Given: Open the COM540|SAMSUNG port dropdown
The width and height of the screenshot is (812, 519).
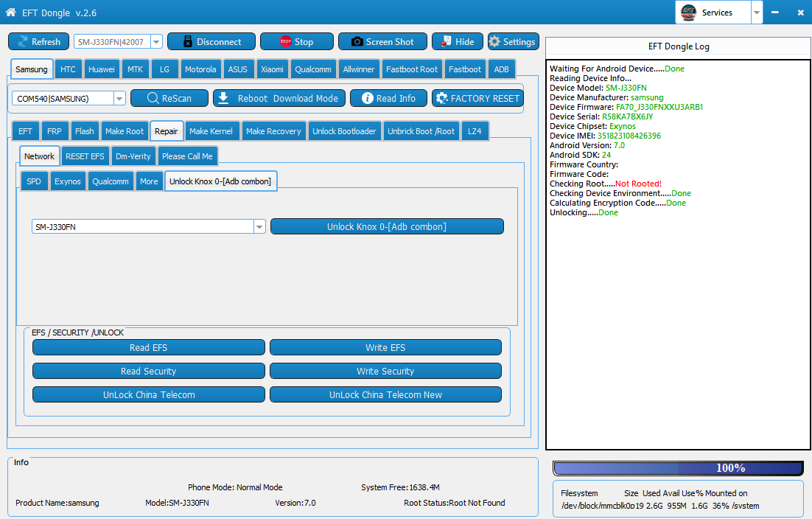Looking at the screenshot, I should 119,98.
